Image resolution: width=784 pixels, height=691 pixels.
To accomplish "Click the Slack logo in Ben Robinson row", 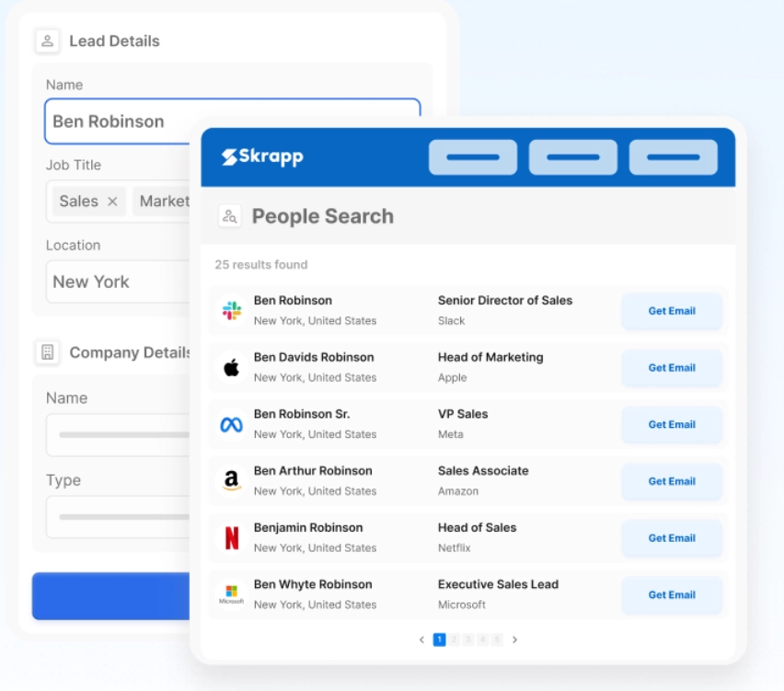I will point(232,310).
